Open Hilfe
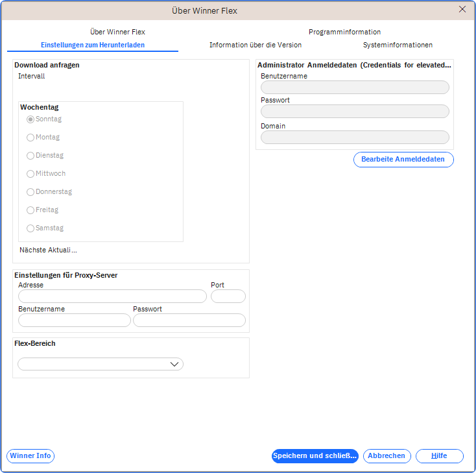The height and width of the screenshot is (473, 476). click(x=439, y=456)
